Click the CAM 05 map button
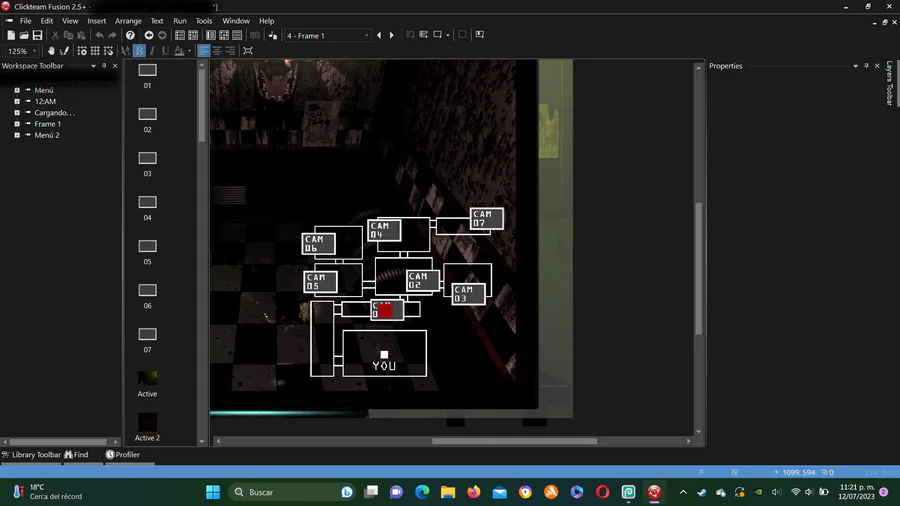The width and height of the screenshot is (900, 506). [320, 282]
